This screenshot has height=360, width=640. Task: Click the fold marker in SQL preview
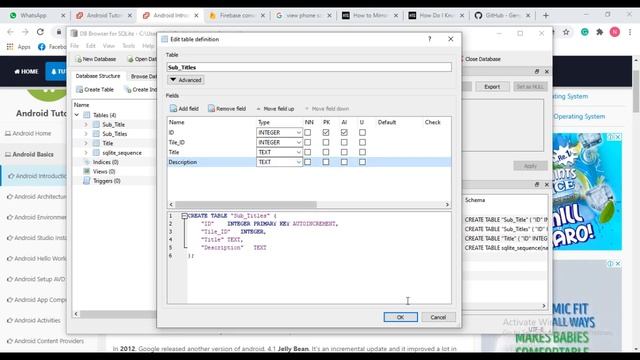tap(184, 216)
